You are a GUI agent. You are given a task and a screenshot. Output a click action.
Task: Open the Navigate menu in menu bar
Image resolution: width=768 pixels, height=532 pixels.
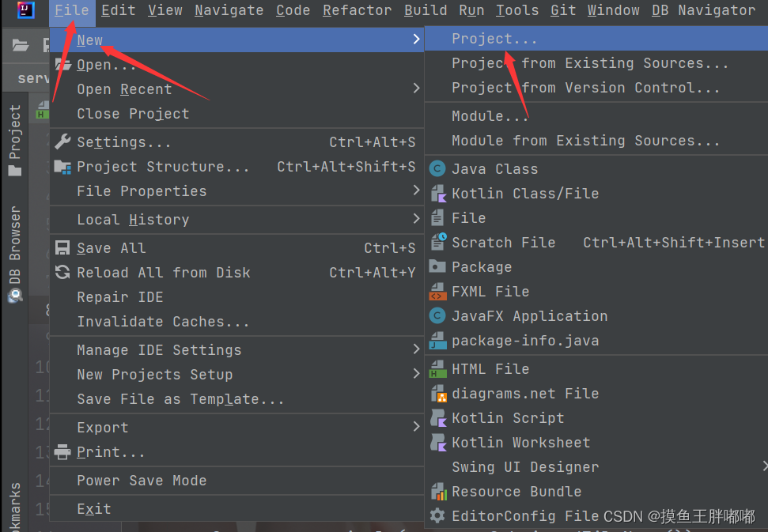(229, 10)
